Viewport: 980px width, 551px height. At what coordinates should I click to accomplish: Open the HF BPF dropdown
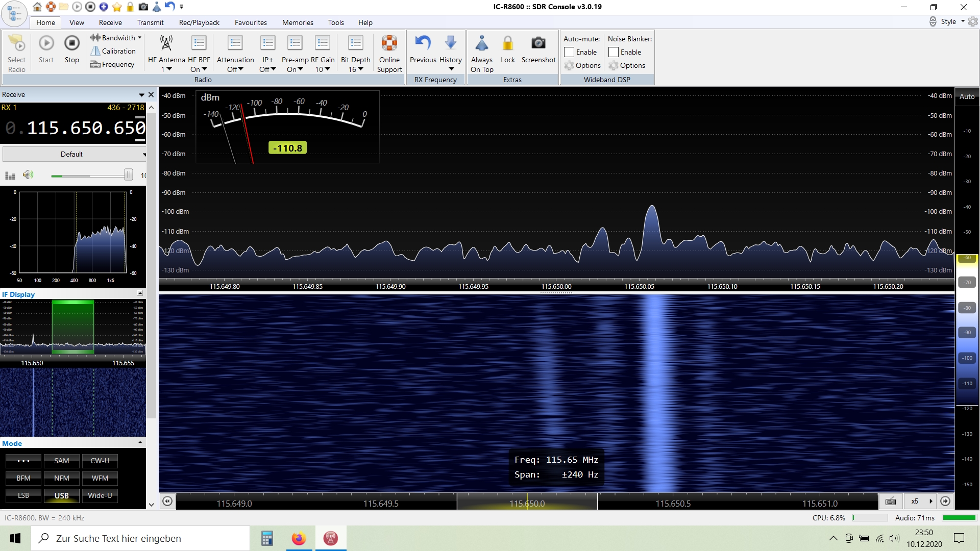(x=199, y=54)
